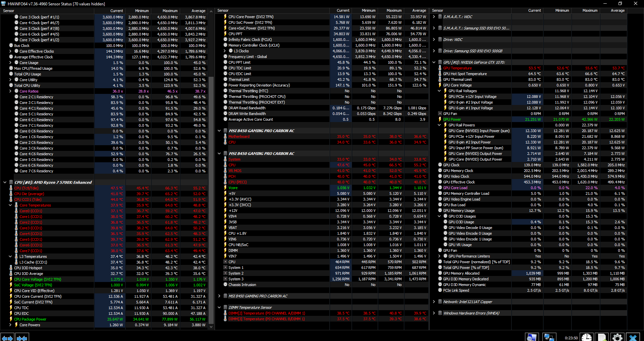The width and height of the screenshot is (644, 341).
Task: Click the left panel vertical scrollbar thumb
Action: pyautogui.click(x=211, y=200)
